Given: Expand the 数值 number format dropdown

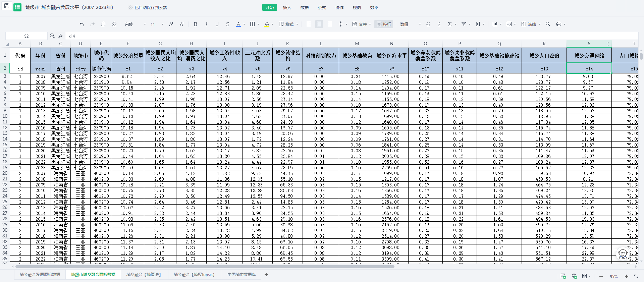Looking at the screenshot, I should click(x=410, y=24).
